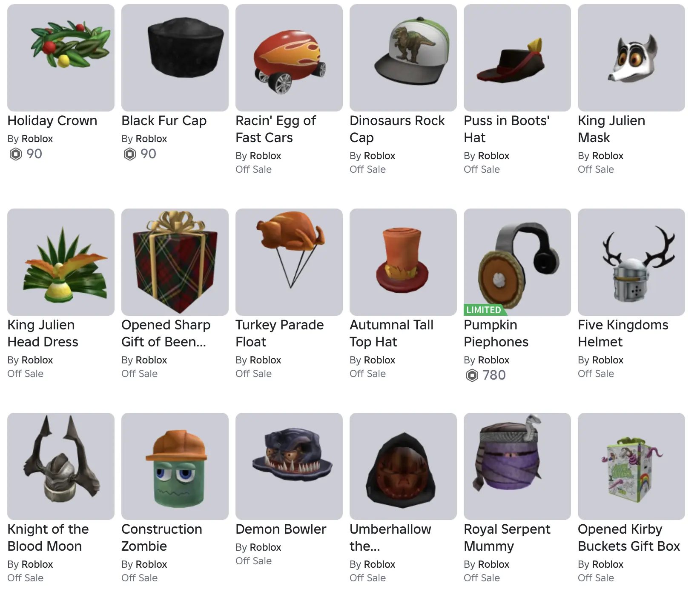Open the Puss in Boots' Hat title link
The height and width of the screenshot is (606, 700).
pyautogui.click(x=507, y=129)
